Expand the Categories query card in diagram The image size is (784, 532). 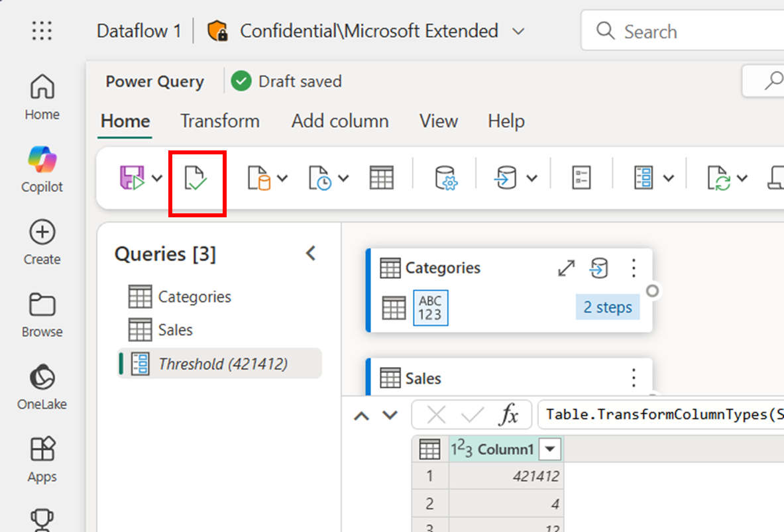pos(566,268)
